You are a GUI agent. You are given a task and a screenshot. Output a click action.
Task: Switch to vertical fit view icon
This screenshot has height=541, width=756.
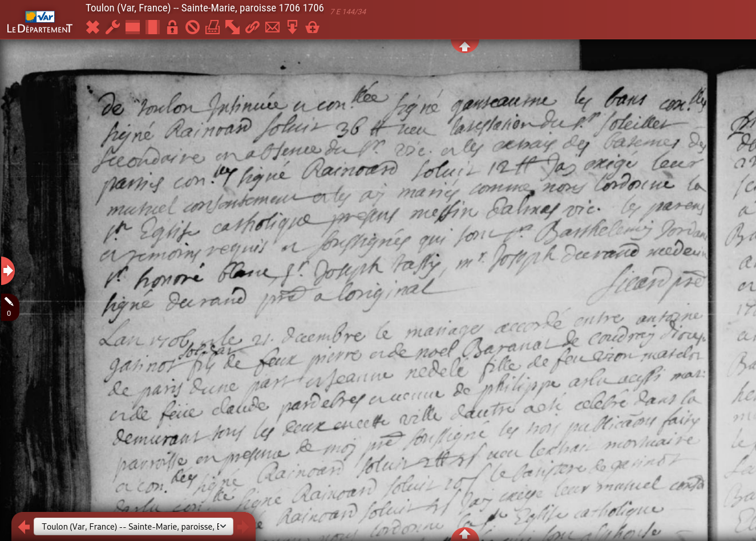(152, 27)
